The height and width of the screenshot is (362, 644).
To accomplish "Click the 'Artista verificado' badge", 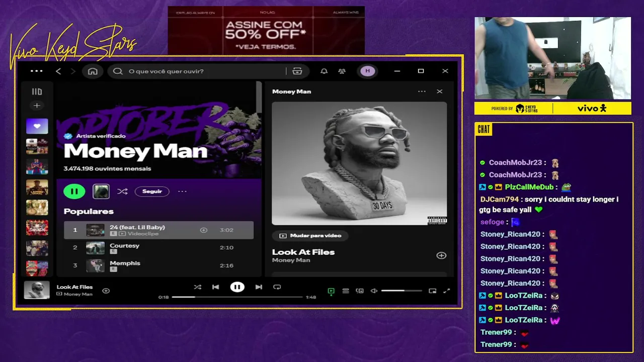I will click(95, 136).
